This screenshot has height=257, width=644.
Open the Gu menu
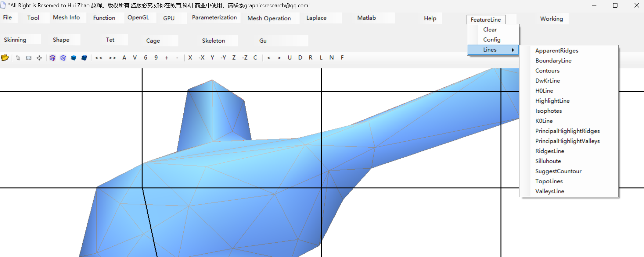(x=263, y=40)
